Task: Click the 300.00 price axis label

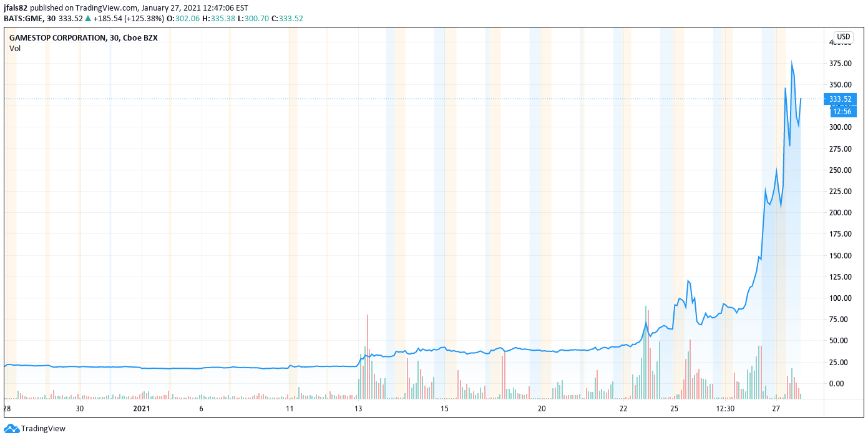Action: click(x=840, y=127)
